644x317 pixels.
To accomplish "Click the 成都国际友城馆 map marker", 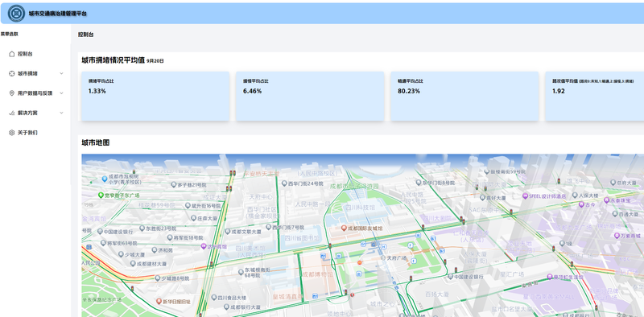I will click(344, 228).
